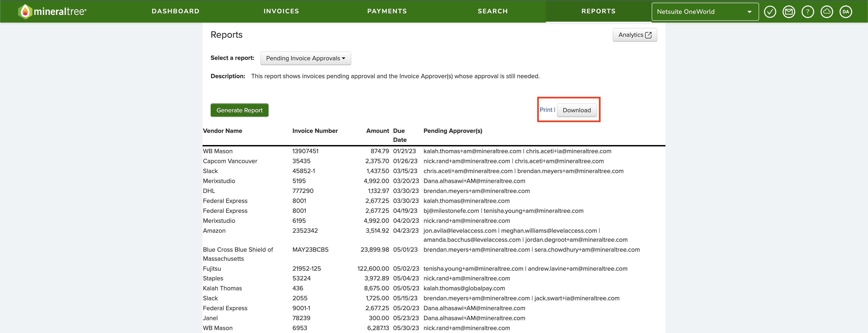The width and height of the screenshot is (868, 333).
Task: Click Blue Cross Blue Shield of Massachusetts
Action: (238, 254)
